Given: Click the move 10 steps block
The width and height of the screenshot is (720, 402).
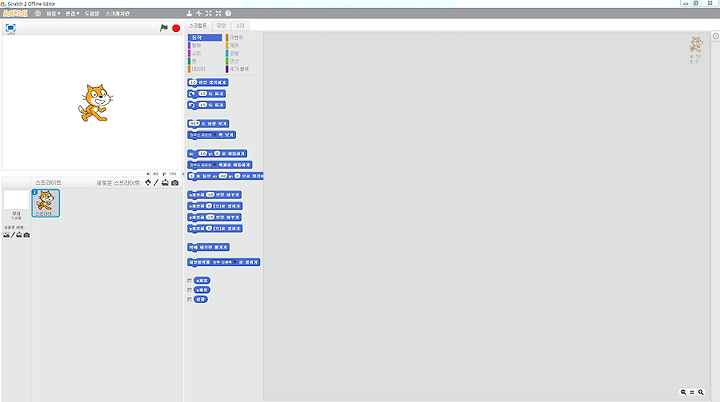Looking at the screenshot, I should pos(208,82).
